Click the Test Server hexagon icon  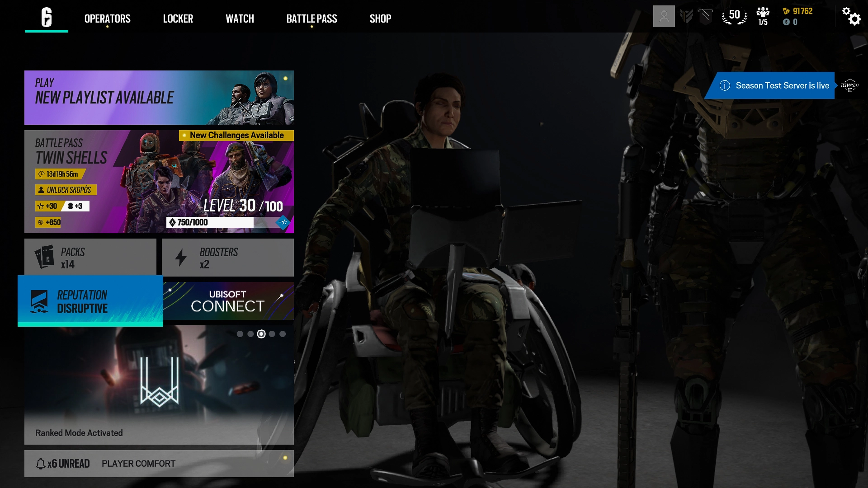[849, 85]
